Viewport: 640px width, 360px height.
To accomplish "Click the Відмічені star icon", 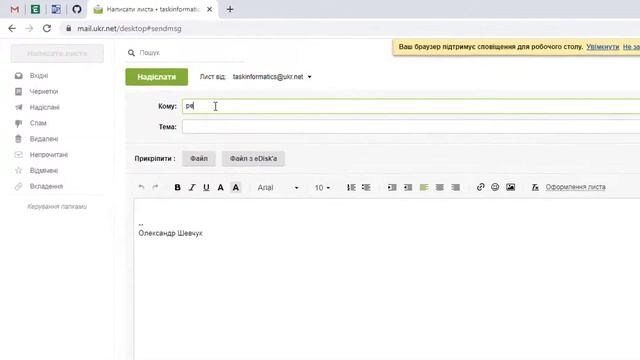I will [18, 171].
